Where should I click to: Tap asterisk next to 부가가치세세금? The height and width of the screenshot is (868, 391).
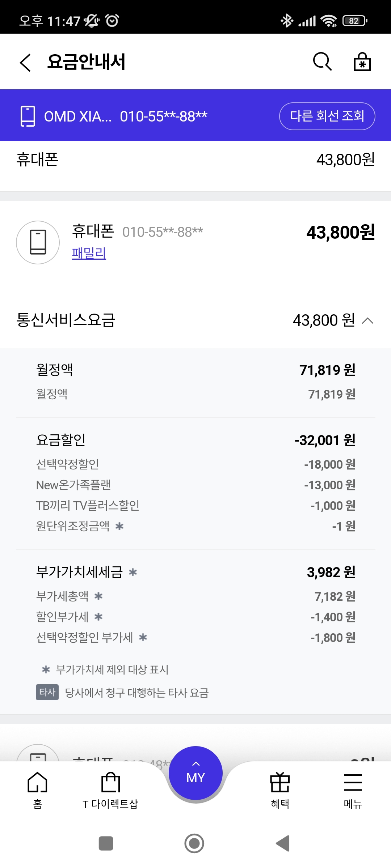[133, 572]
